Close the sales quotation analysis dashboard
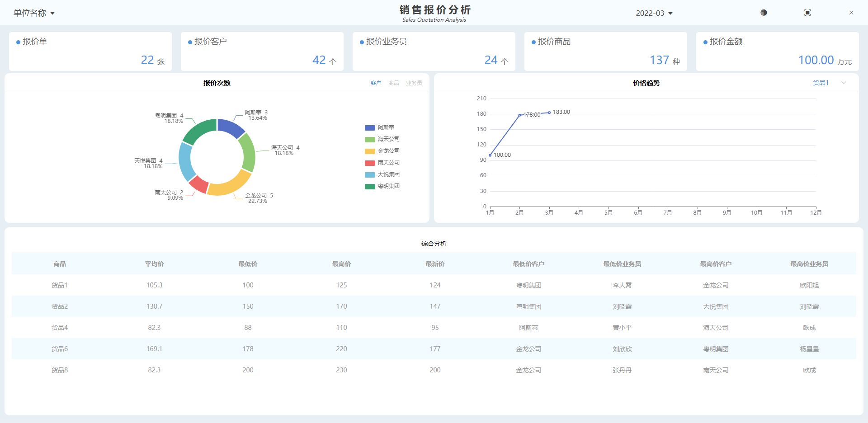 click(851, 13)
